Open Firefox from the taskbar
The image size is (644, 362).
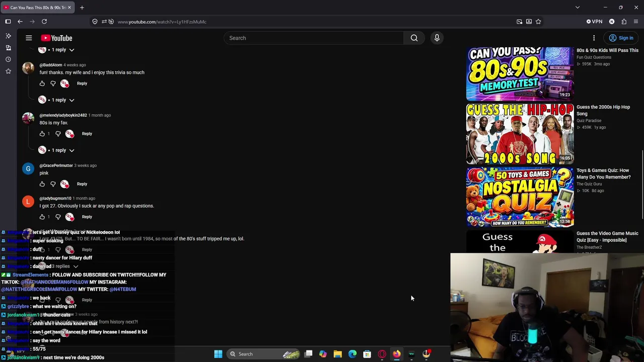pos(396,354)
